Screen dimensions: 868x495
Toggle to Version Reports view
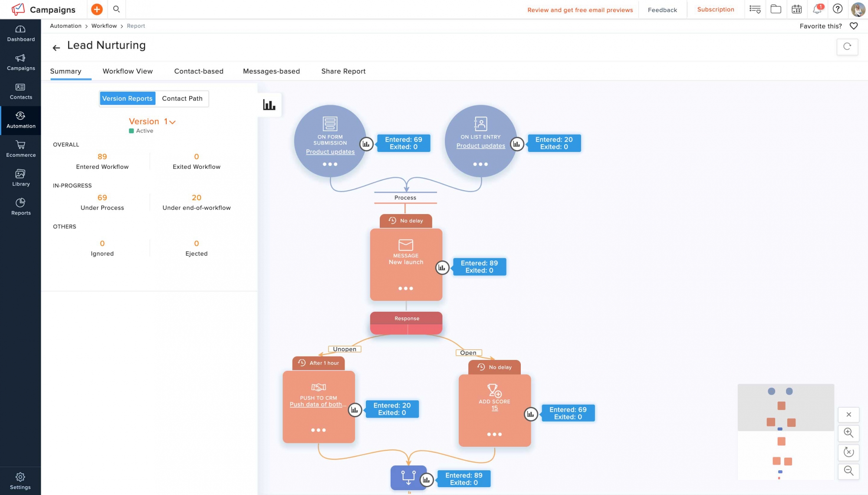tap(127, 99)
